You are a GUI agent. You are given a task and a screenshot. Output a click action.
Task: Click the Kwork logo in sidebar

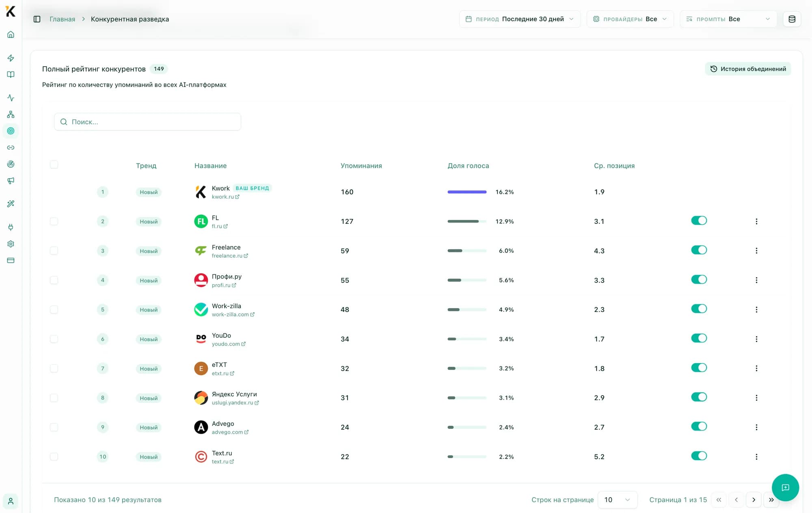(11, 11)
